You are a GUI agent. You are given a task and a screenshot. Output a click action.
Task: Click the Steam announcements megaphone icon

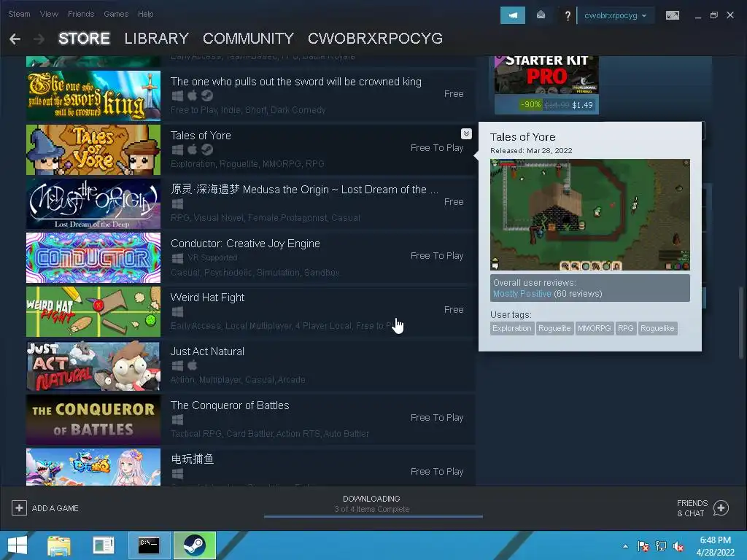click(513, 15)
